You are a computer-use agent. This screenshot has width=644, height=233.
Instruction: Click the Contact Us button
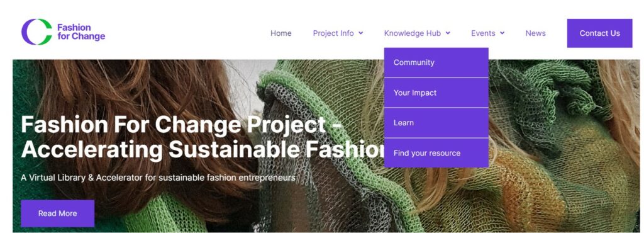[599, 33]
